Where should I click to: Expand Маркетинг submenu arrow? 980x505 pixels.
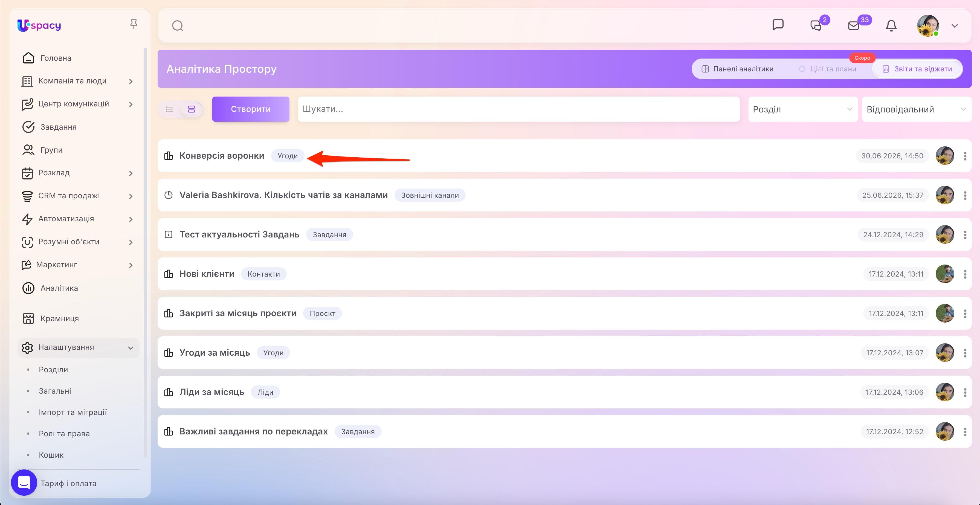coord(131,265)
